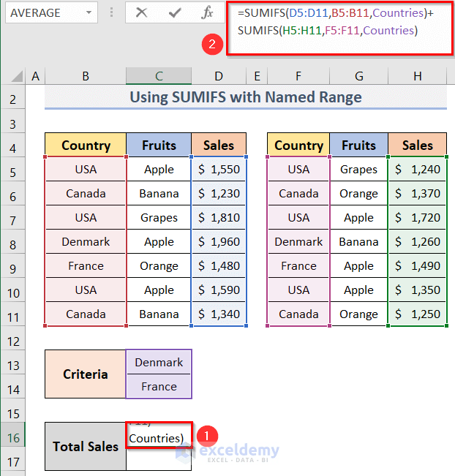
Task: Click Grapes in left table Fruits column
Action: tap(159, 217)
